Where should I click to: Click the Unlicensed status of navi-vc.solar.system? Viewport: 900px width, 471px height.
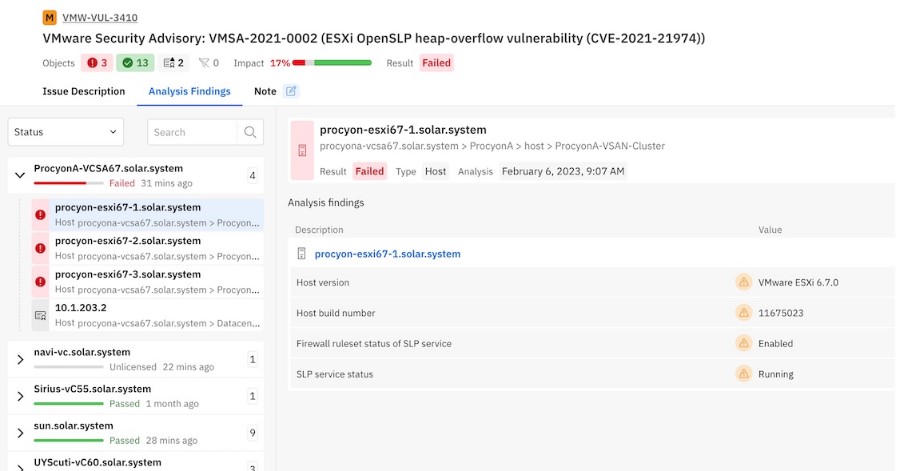133,367
